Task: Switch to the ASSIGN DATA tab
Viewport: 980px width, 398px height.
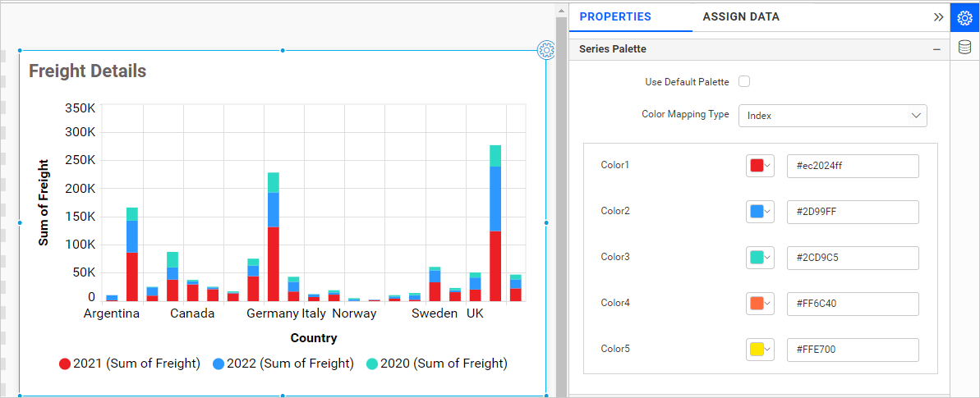Action: 741,17
